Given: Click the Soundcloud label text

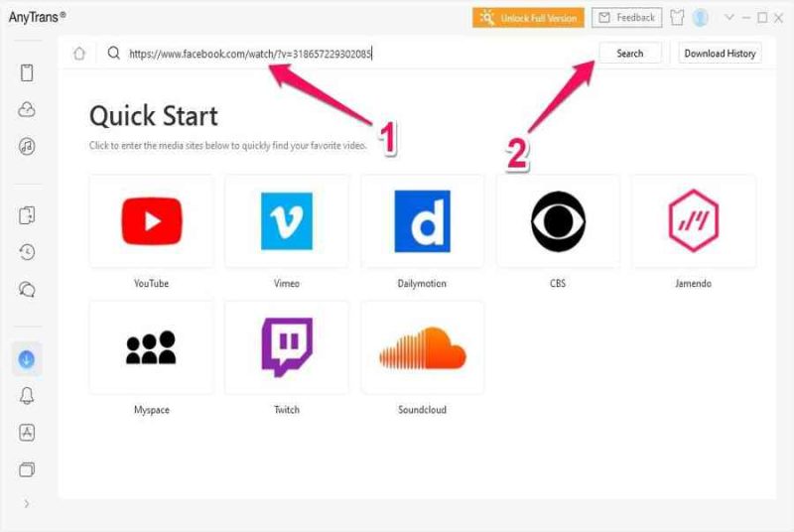Looking at the screenshot, I should point(423,410).
